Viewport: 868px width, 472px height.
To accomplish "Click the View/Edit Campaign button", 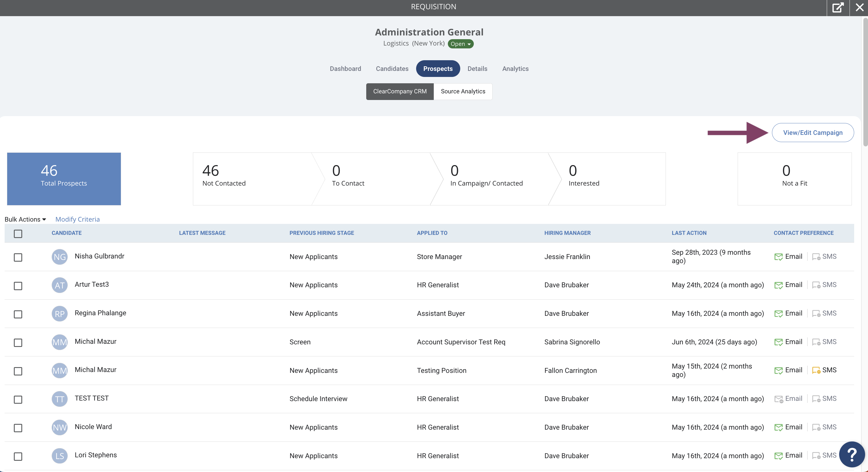I will 813,133.
